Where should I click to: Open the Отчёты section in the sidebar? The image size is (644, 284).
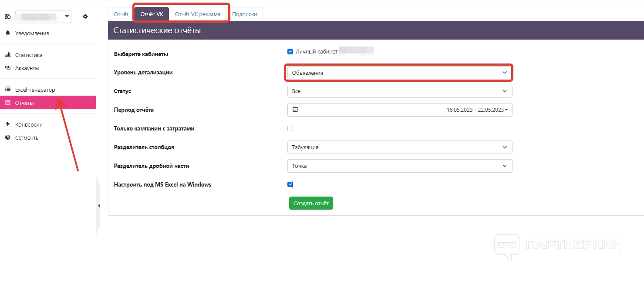point(24,103)
